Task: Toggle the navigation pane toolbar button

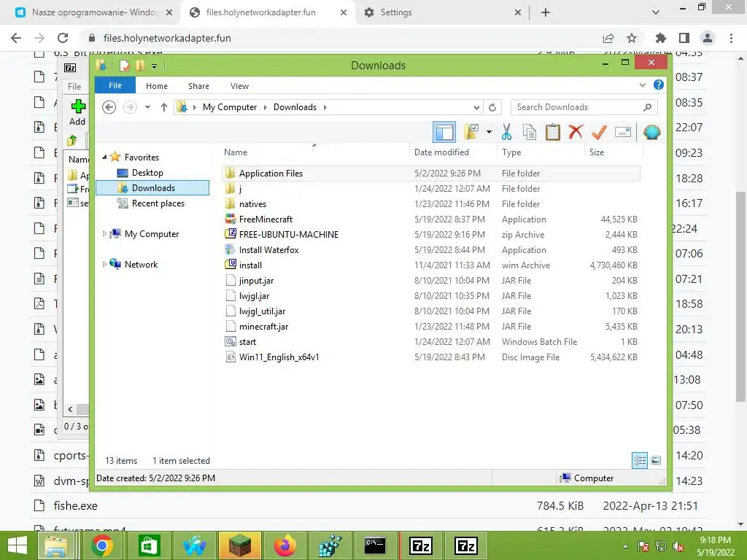Action: 444,132
